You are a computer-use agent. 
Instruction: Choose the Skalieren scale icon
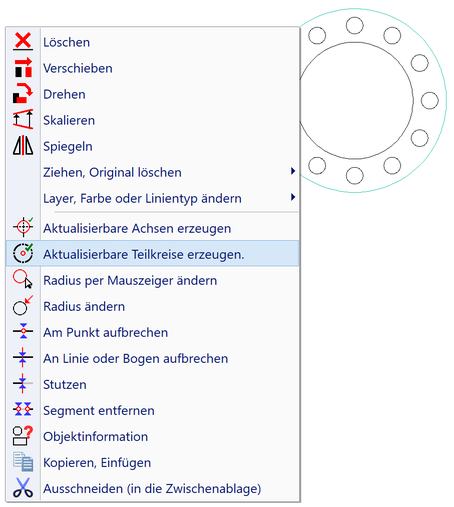[x=23, y=119]
